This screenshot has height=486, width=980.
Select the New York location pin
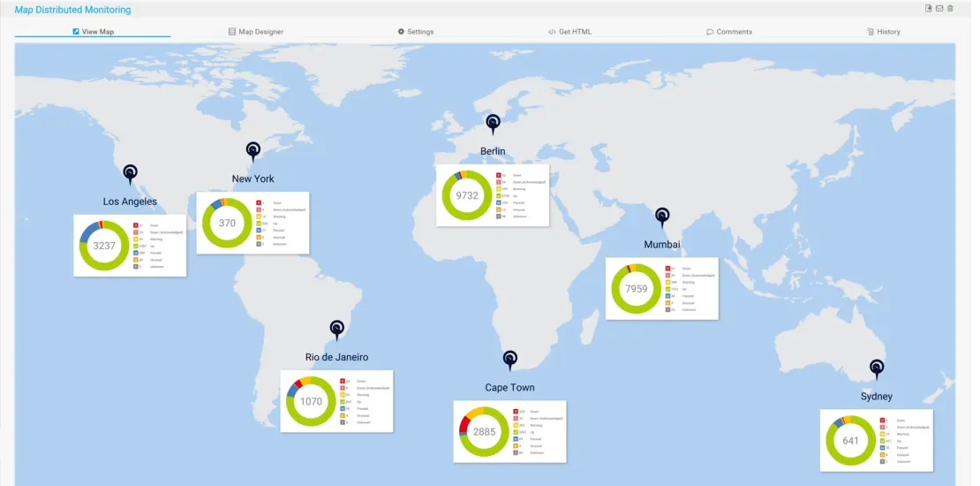tap(253, 151)
